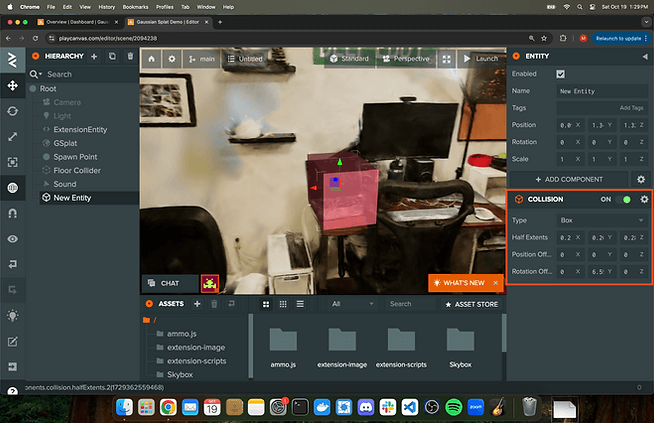Select the Scale gizmo tool
Viewport: 654px width, 423px height.
(12, 135)
